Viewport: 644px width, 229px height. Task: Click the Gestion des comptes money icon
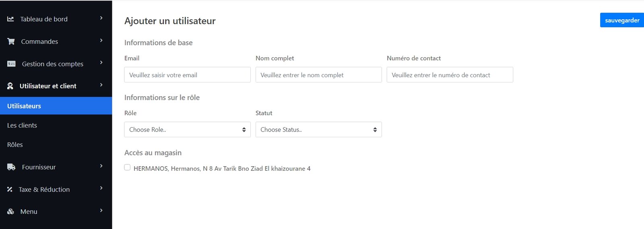point(11,64)
